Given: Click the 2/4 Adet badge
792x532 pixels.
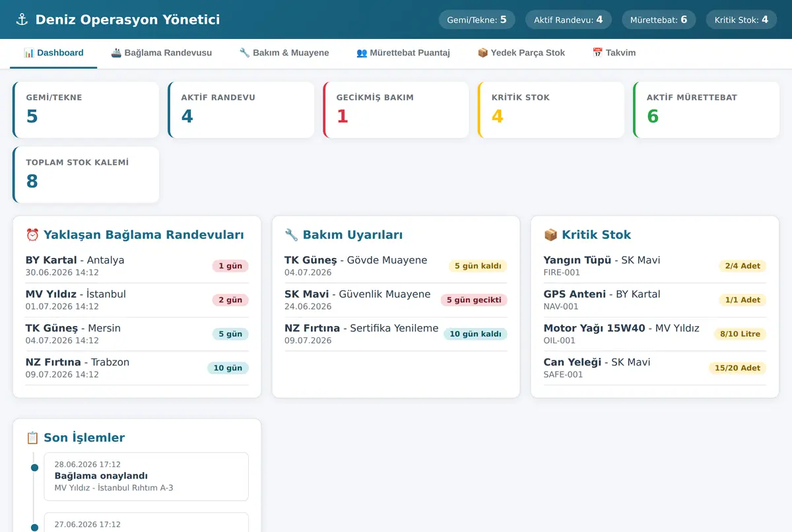Looking at the screenshot, I should coord(742,266).
